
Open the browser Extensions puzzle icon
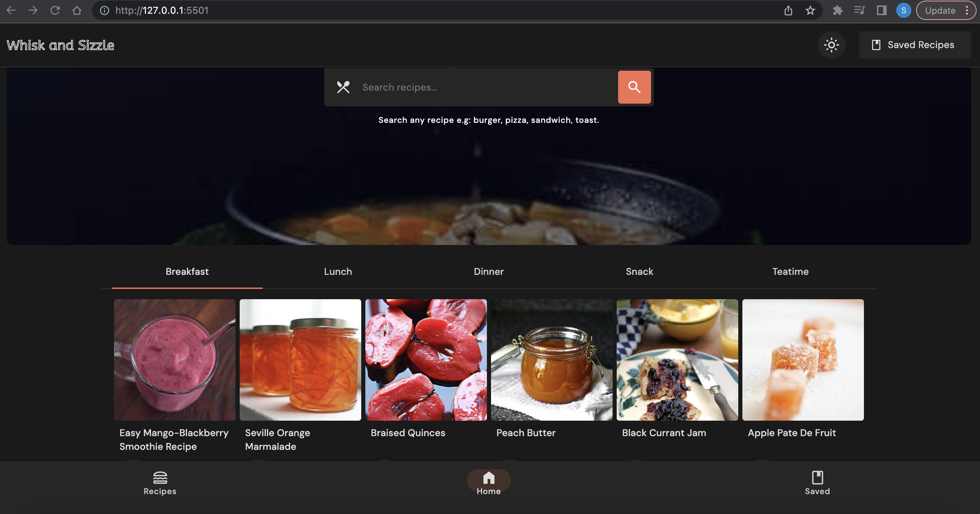click(x=837, y=10)
